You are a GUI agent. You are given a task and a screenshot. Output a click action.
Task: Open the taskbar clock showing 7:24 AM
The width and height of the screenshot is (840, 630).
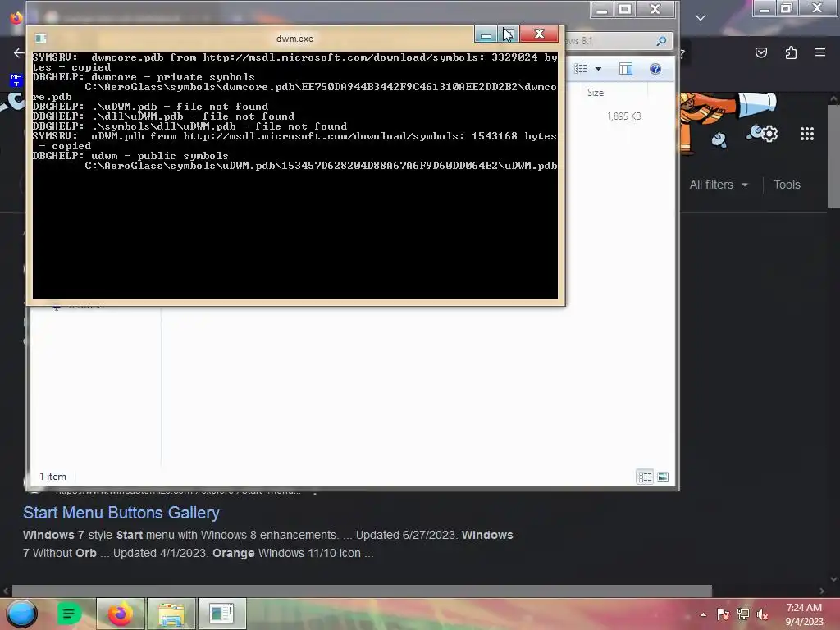click(804, 614)
